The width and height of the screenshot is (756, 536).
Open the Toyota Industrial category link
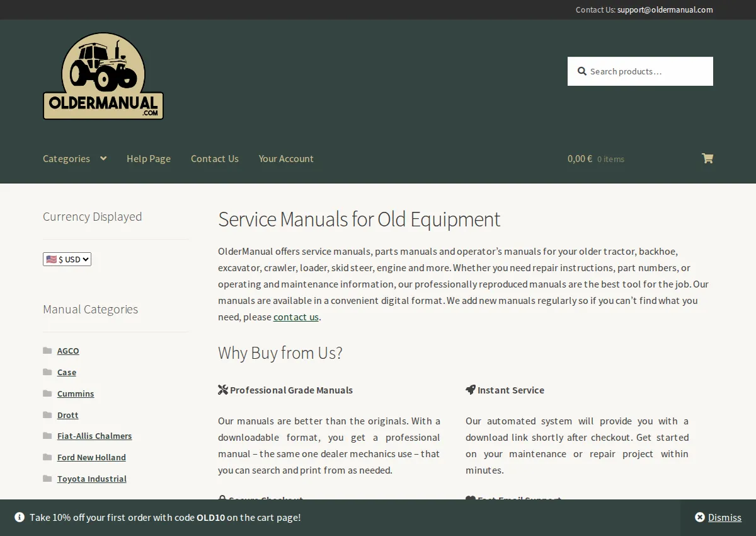coord(92,479)
